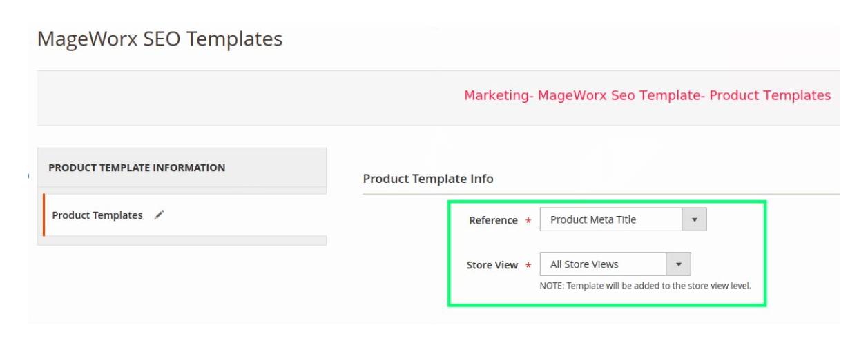Image resolution: width=868 pixels, height=352 pixels.
Task: Click the Reference dropdown arrow button
Action: tap(694, 220)
